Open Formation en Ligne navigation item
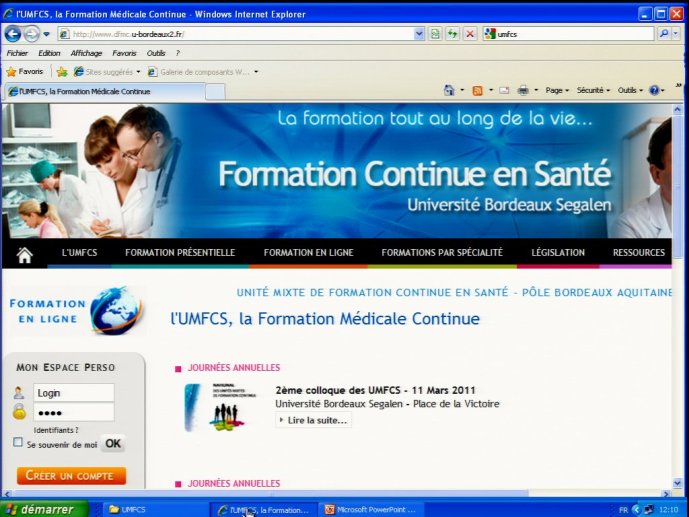Image resolution: width=689 pixels, height=517 pixels. 308,253
